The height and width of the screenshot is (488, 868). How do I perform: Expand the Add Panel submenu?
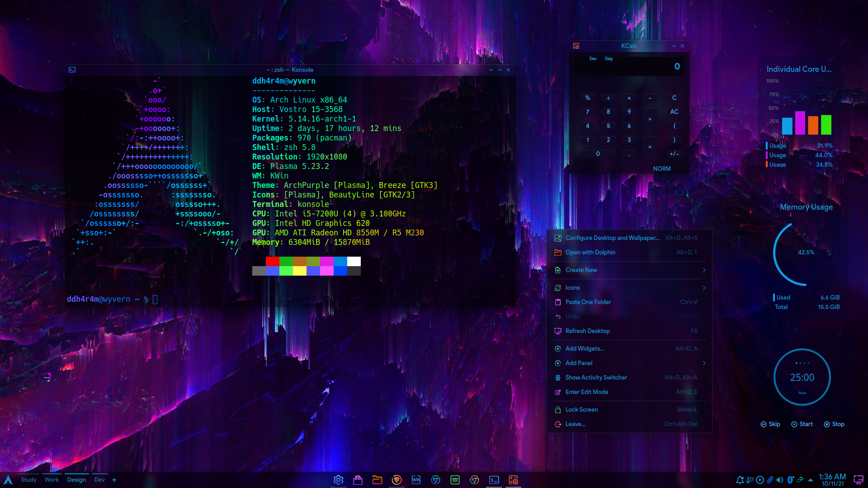point(629,363)
